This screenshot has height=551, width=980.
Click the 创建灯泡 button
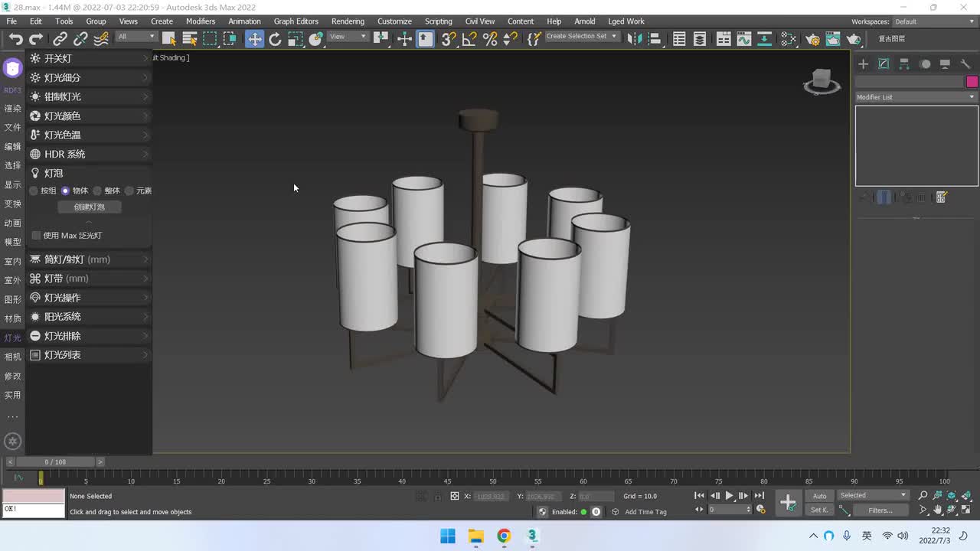point(89,207)
